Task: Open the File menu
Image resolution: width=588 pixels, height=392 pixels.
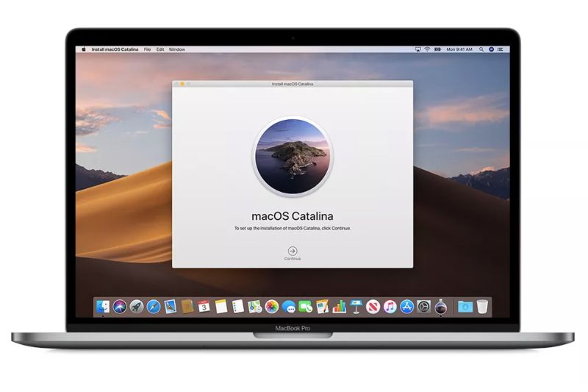Action: tap(148, 49)
